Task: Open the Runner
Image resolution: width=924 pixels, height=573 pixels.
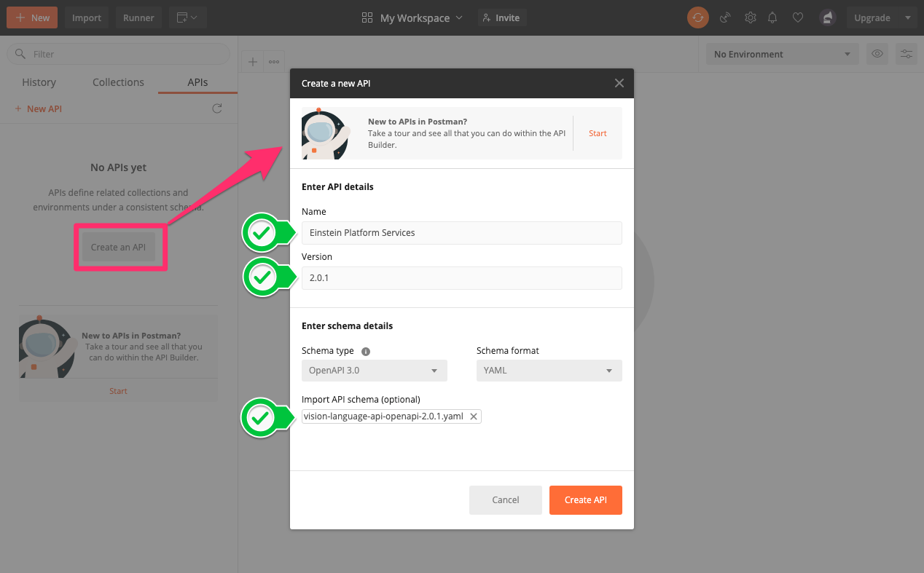Action: 138,17
